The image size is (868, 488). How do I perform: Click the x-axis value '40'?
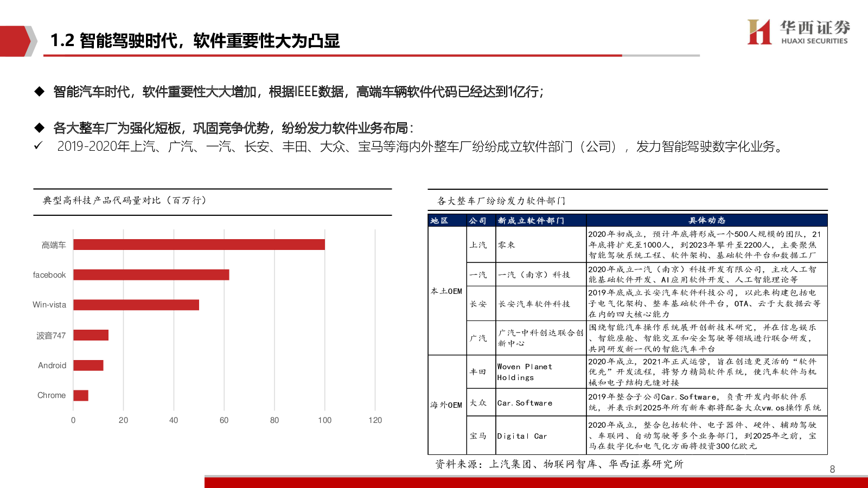(174, 420)
